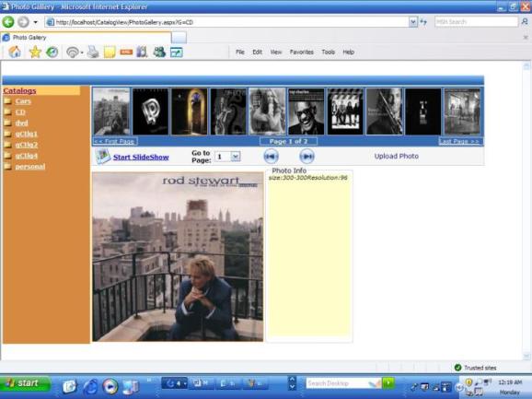Click the folder icon beside personal

point(7,167)
